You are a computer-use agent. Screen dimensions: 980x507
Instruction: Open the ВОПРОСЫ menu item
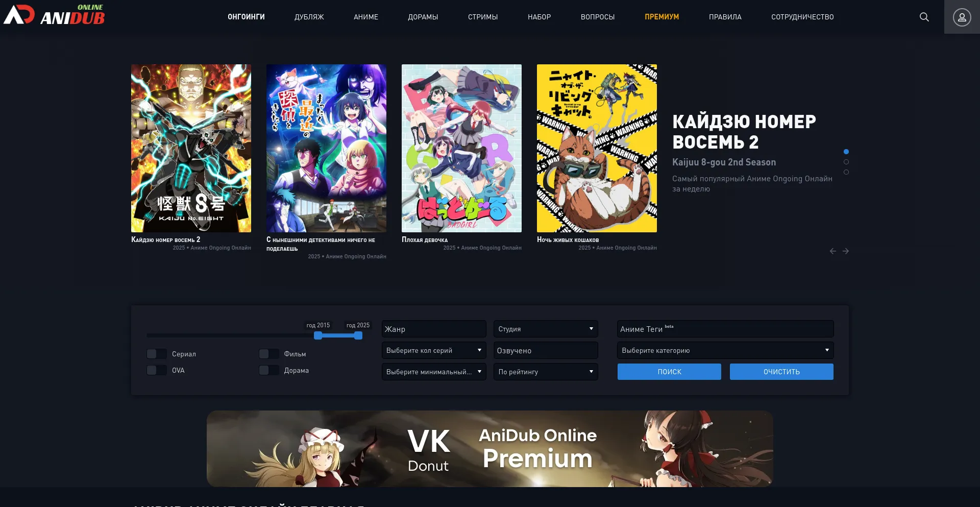[598, 17]
